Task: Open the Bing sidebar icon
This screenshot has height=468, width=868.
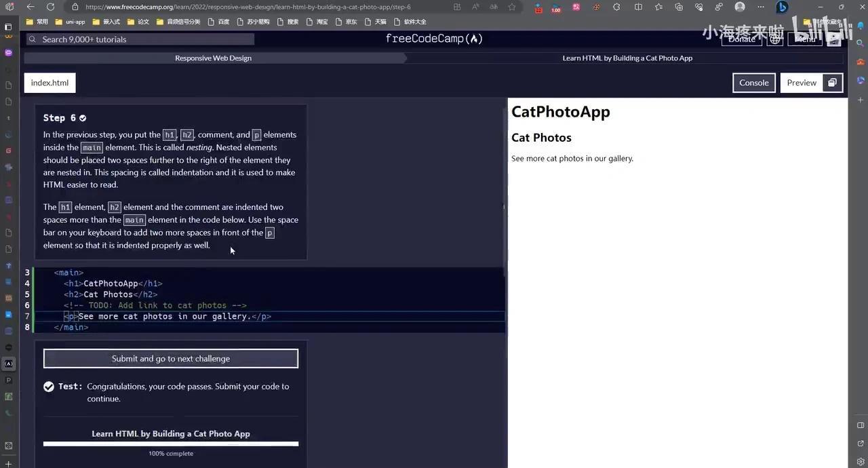Action: click(782, 7)
